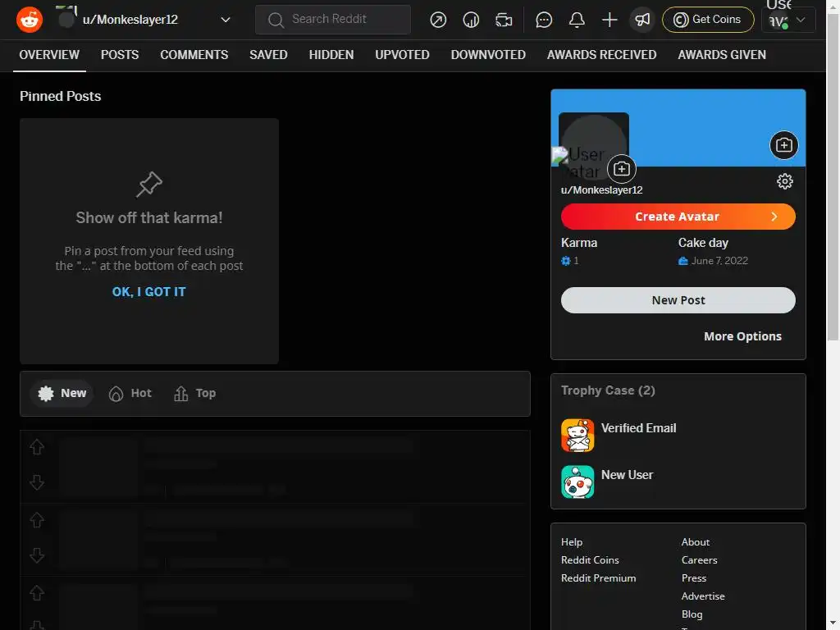Click the Verified Email trophy label
Screen dimensions: 840x630
click(x=638, y=428)
